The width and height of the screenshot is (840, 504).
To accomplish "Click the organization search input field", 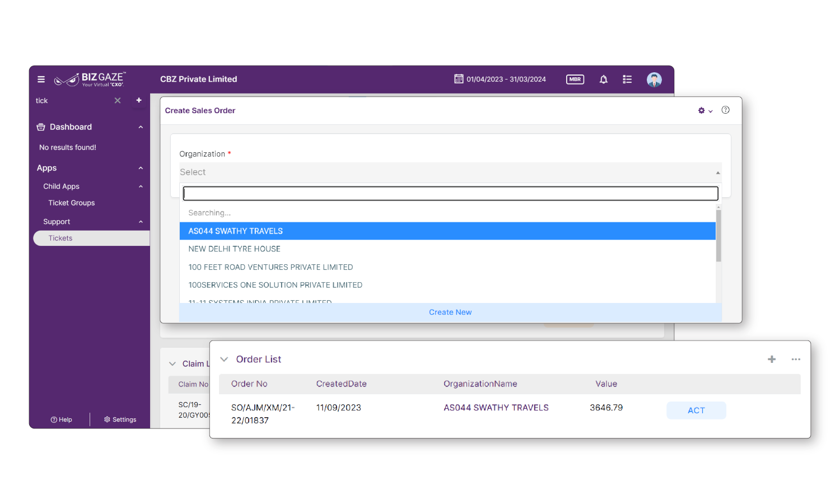I will [x=450, y=194].
